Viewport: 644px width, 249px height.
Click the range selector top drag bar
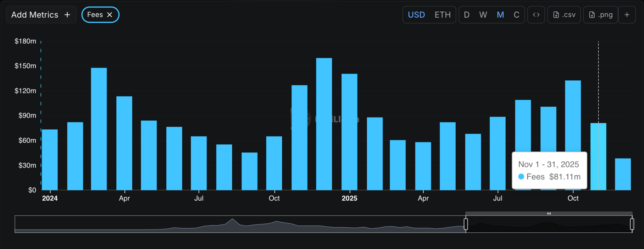click(549, 213)
